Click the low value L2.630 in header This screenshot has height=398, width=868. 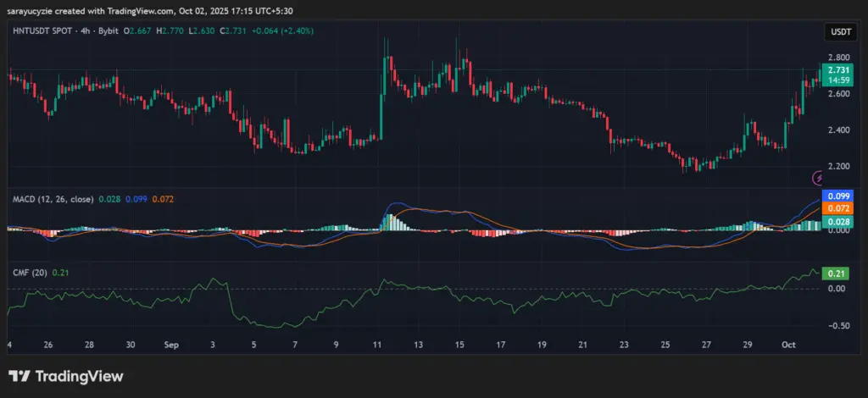tap(202, 31)
